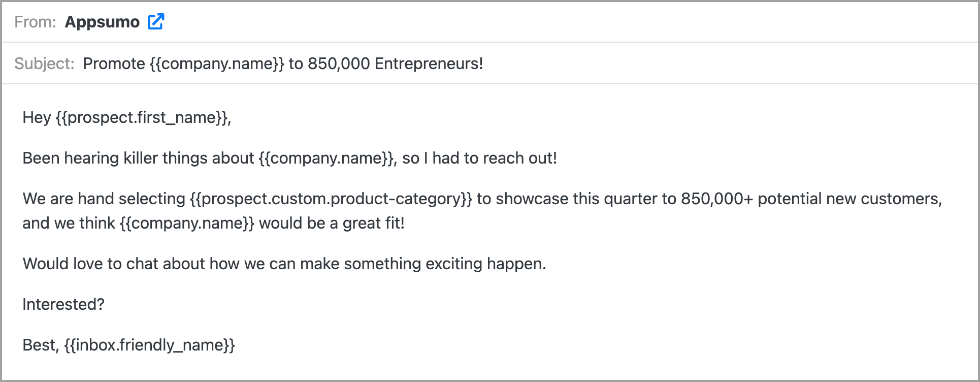The image size is (980, 382).
Task: Click the Appsumo sender name
Action: (102, 22)
